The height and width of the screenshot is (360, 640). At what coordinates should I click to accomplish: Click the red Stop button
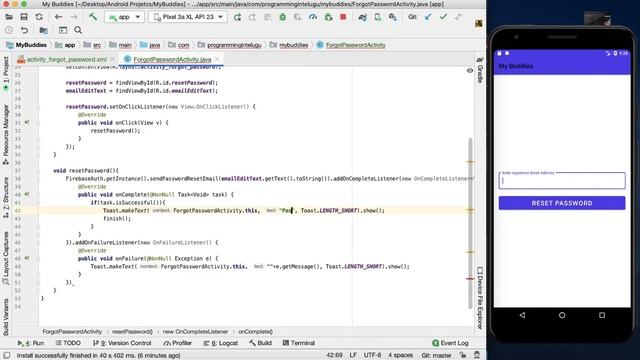click(343, 17)
